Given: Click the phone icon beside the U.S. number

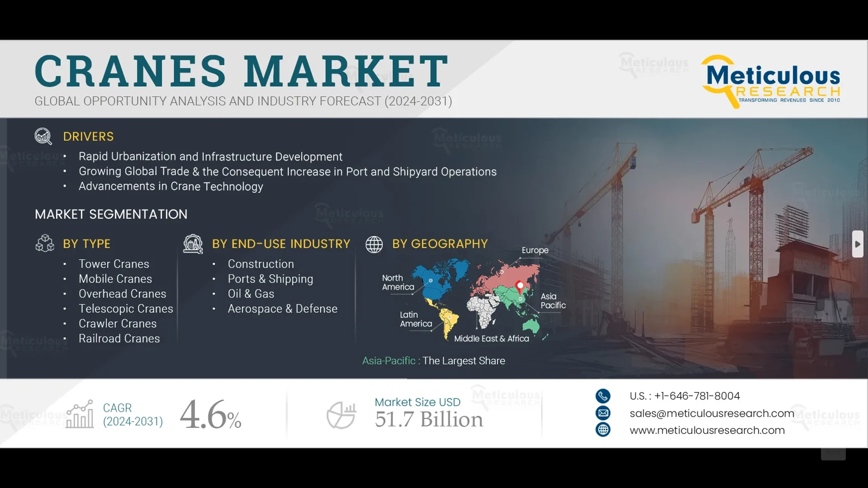Looking at the screenshot, I should click(603, 396).
